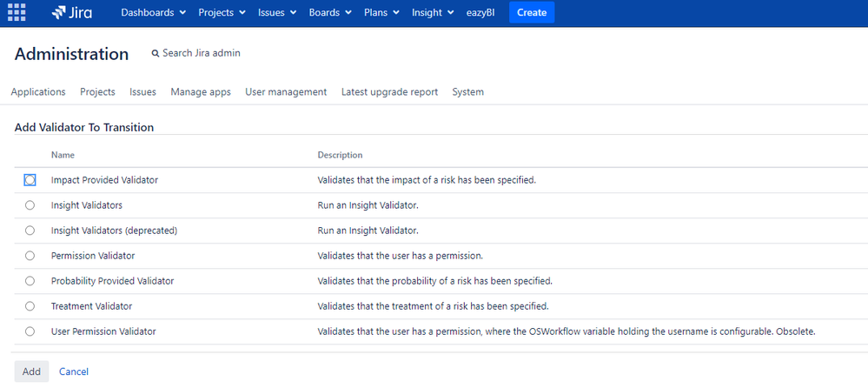Viewport: 868px width, 388px height.
Task: Expand the Issues dropdown in top bar
Action: pyautogui.click(x=277, y=12)
